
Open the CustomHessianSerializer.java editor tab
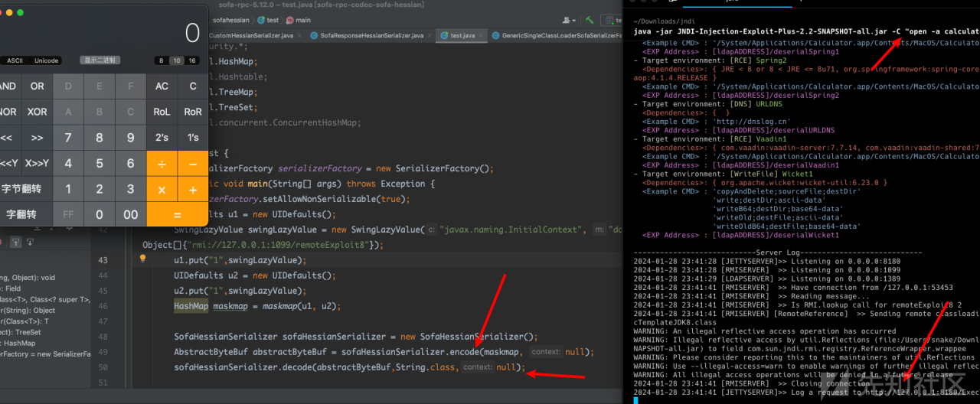[x=250, y=35]
